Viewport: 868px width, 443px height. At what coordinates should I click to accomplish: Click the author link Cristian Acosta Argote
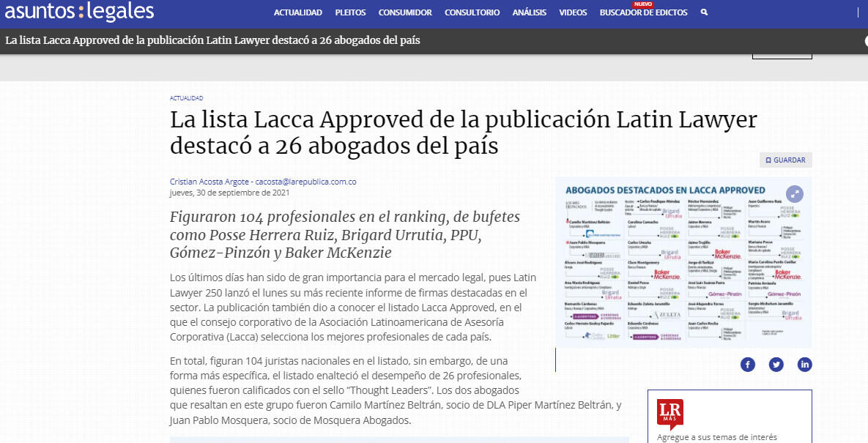pos(209,182)
